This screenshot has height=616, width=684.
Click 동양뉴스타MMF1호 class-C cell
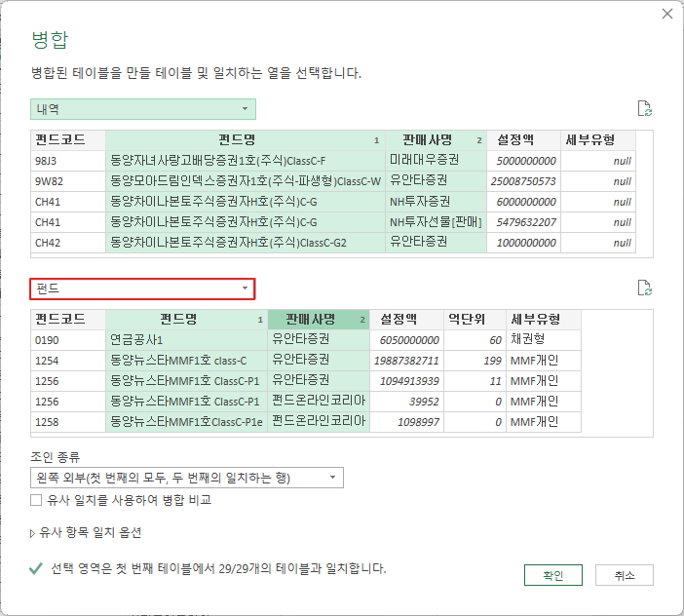186,361
